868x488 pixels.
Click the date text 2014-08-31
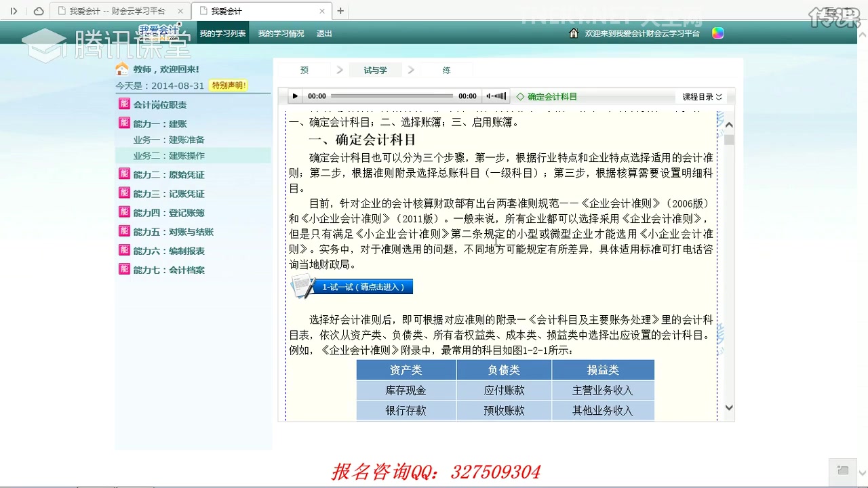(178, 85)
